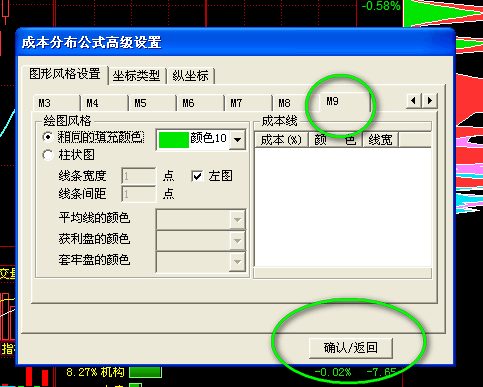Viewport: 483px width, 387px height.
Task: Open the M3 tab
Action: coord(57,103)
